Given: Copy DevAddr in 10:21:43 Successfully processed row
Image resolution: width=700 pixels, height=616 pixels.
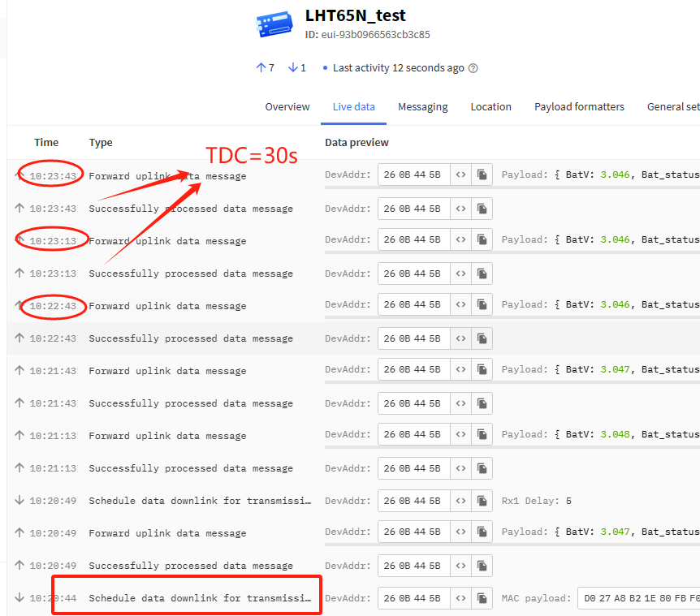Looking at the screenshot, I should [x=482, y=403].
